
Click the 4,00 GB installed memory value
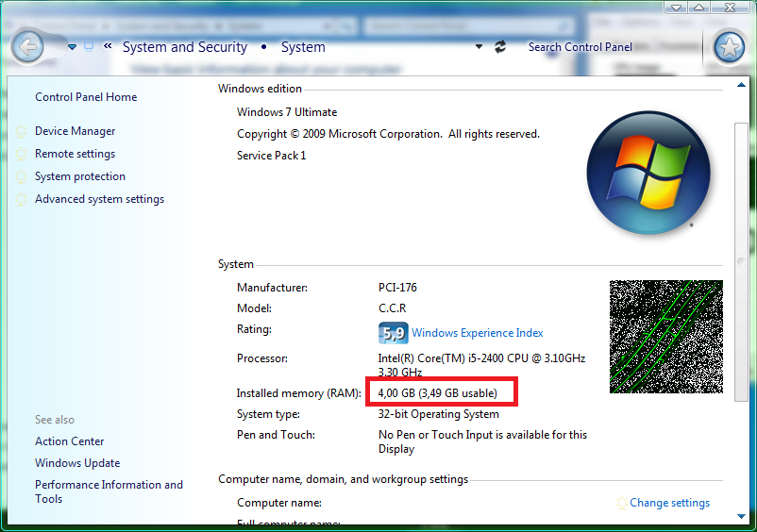[437, 393]
